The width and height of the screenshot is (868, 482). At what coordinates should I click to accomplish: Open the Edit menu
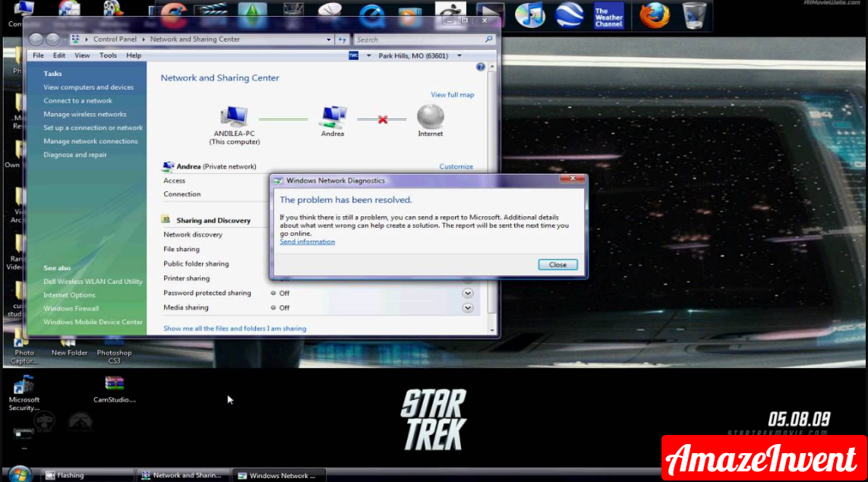click(x=59, y=55)
